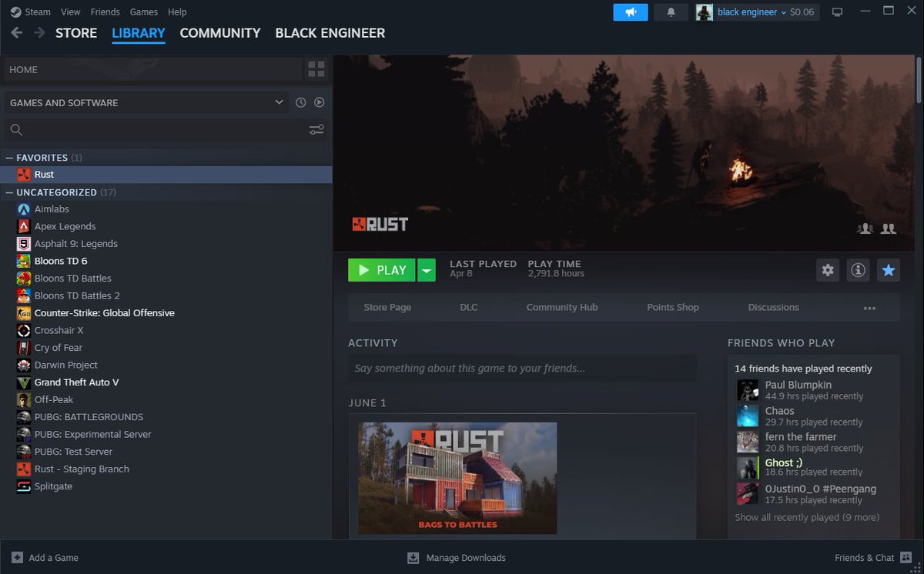Show all recently played friends
The image size is (924, 574).
click(807, 517)
